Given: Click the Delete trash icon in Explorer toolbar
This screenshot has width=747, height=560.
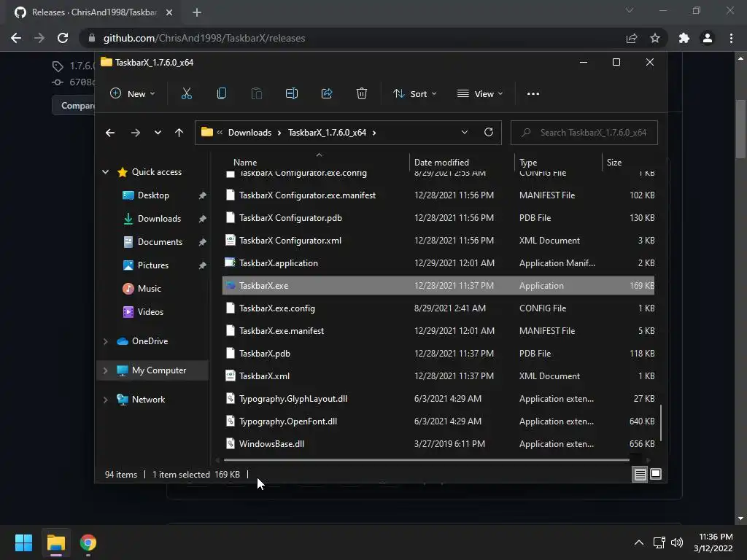Looking at the screenshot, I should tap(362, 94).
